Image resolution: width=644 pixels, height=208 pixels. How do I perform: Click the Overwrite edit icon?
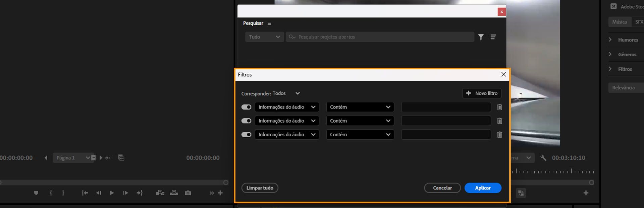pos(174,193)
